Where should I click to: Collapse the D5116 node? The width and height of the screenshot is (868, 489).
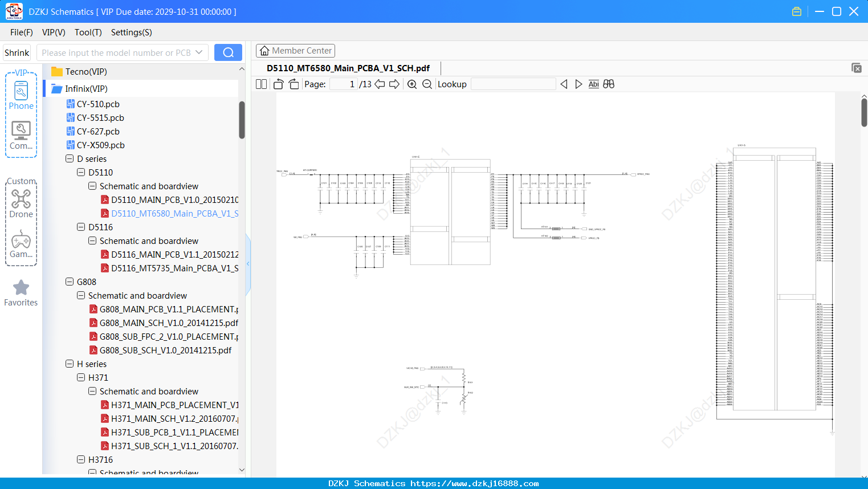point(81,227)
